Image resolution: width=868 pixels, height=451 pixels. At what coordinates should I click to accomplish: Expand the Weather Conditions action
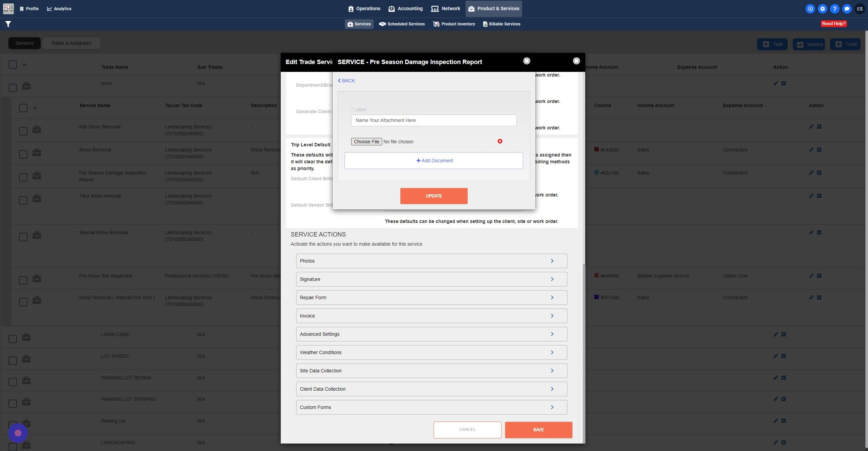coord(431,352)
